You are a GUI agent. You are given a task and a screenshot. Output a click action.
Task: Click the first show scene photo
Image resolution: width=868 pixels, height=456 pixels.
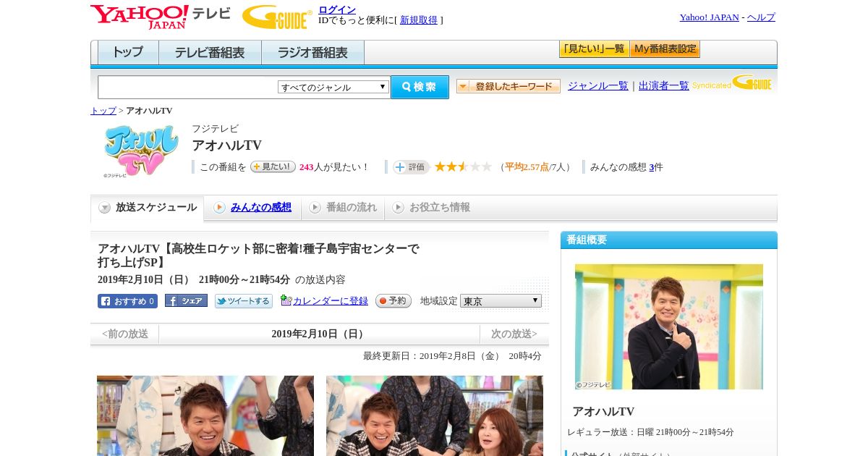pyautogui.click(x=205, y=415)
